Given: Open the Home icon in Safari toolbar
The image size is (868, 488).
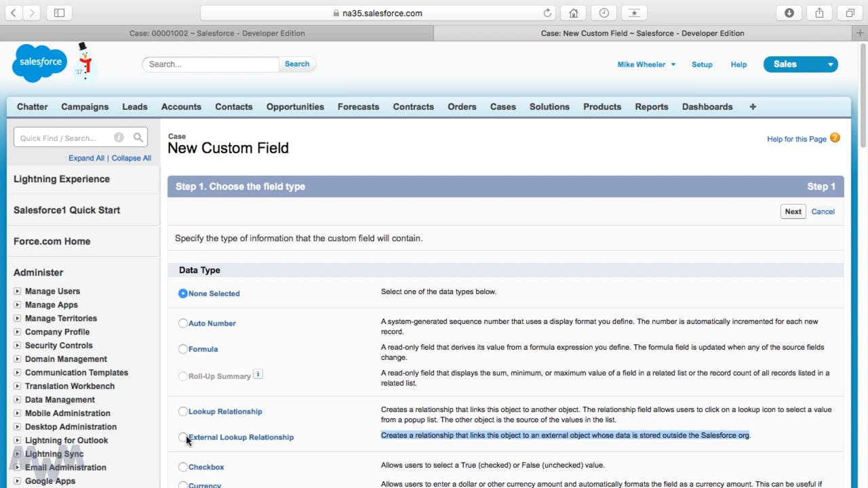Looking at the screenshot, I should pyautogui.click(x=574, y=13).
